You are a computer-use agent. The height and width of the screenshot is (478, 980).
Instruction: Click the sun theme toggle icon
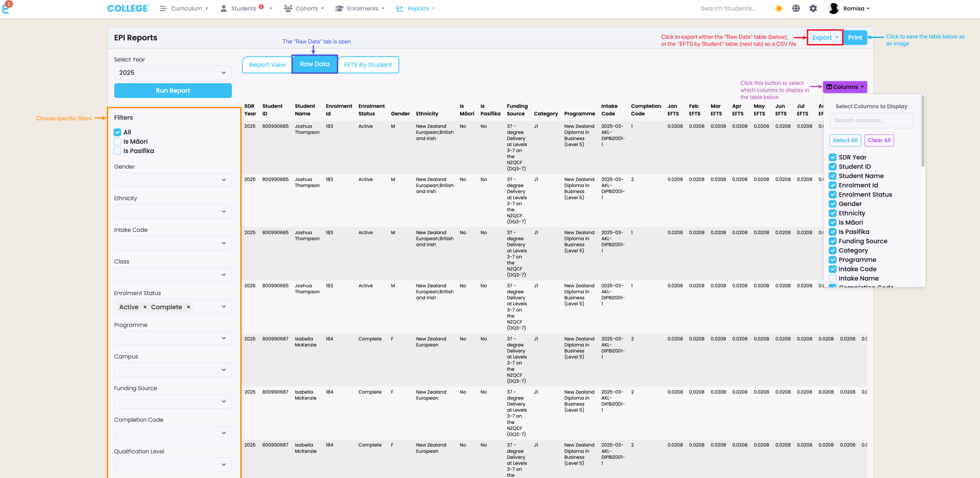pyautogui.click(x=779, y=8)
